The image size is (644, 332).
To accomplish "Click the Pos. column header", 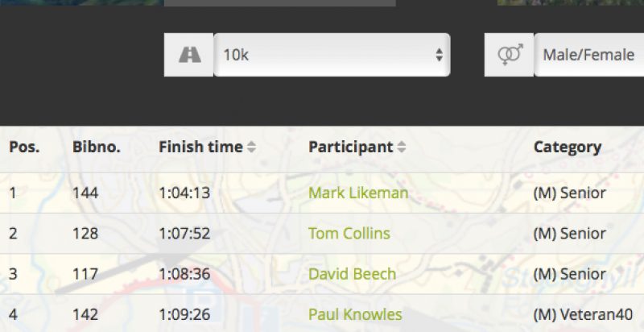I will click(x=24, y=147).
